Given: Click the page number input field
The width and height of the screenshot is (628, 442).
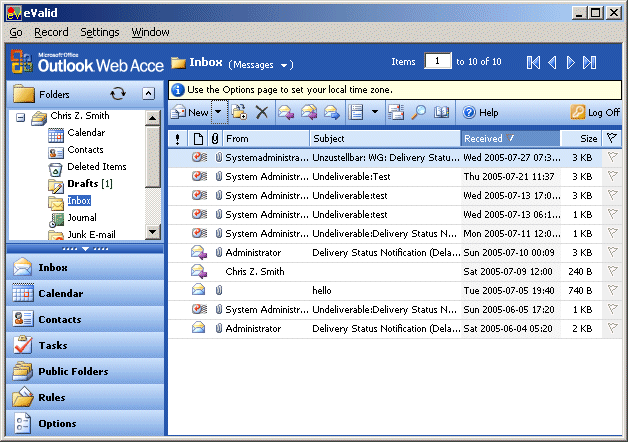Looking at the screenshot, I should coord(437,62).
